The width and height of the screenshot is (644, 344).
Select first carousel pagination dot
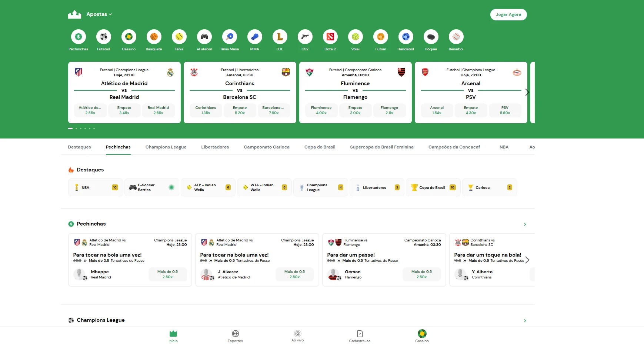pos(70,128)
